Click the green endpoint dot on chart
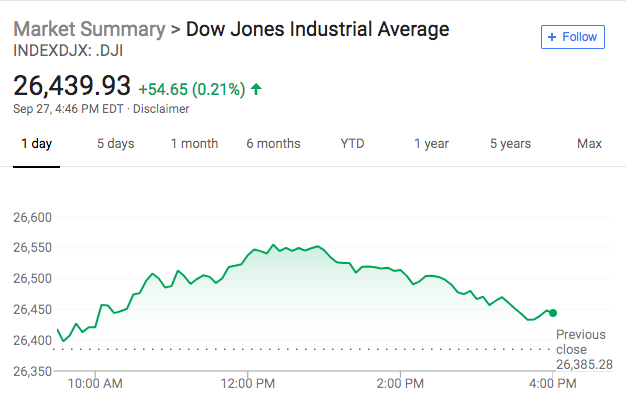Screen dimensions: 626x401 [x=553, y=313]
